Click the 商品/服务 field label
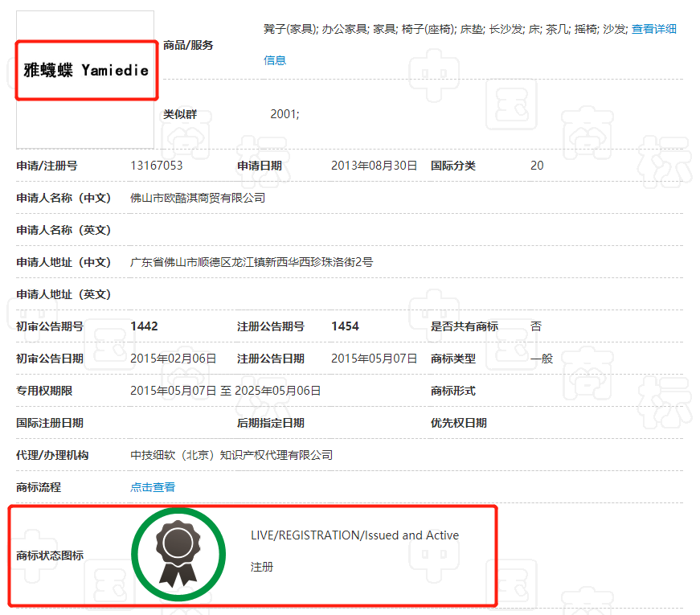Image resolution: width=700 pixels, height=615 pixels. [x=188, y=45]
